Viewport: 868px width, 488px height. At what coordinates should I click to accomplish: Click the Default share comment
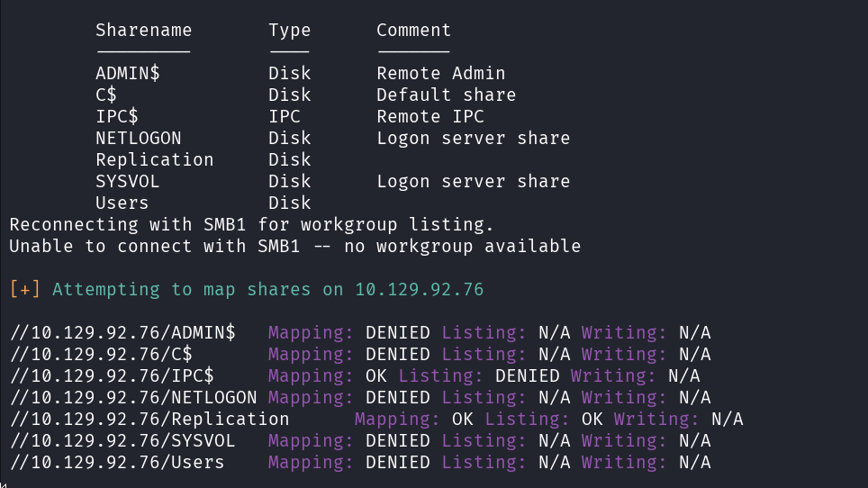pos(446,95)
